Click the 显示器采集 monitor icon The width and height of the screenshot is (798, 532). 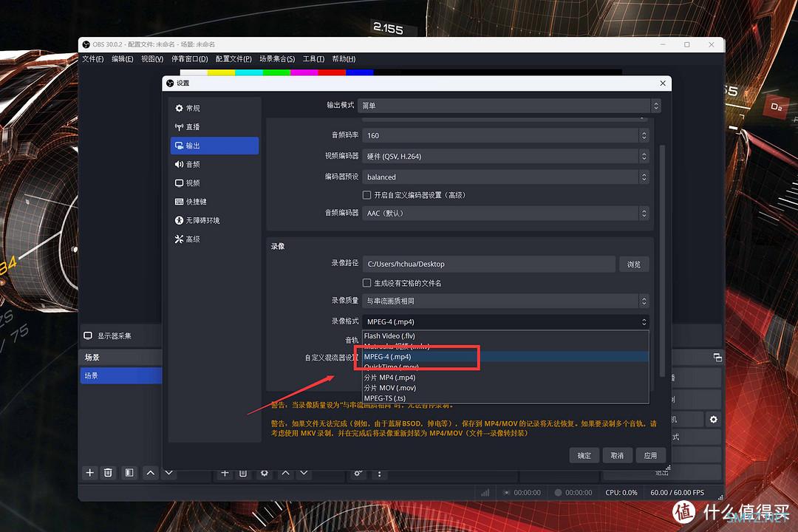(88, 335)
